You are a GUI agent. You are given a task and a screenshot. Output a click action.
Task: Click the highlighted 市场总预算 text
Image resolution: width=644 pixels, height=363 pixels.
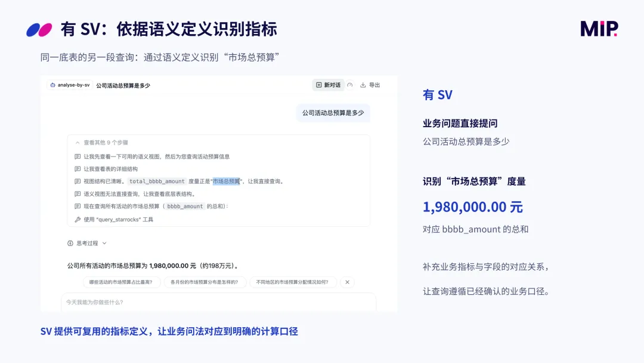click(x=227, y=181)
